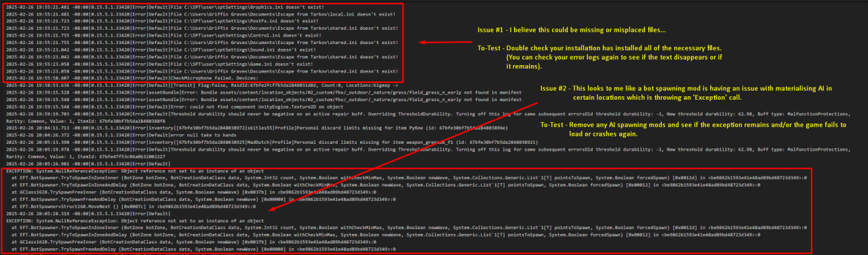Select the 19:55:23.058 shared.ini doesn't exist line

[201, 72]
